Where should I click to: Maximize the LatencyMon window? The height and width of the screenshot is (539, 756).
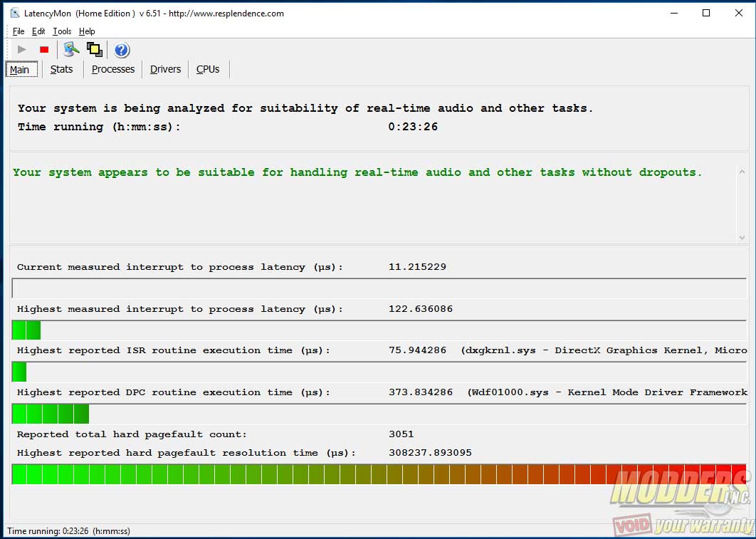pos(706,13)
